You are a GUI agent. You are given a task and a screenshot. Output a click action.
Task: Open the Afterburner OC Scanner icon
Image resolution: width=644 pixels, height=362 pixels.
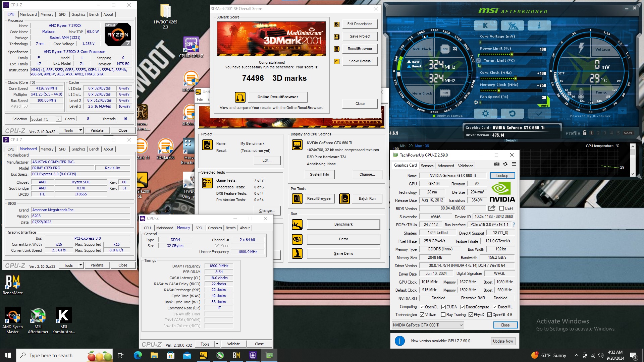click(512, 25)
